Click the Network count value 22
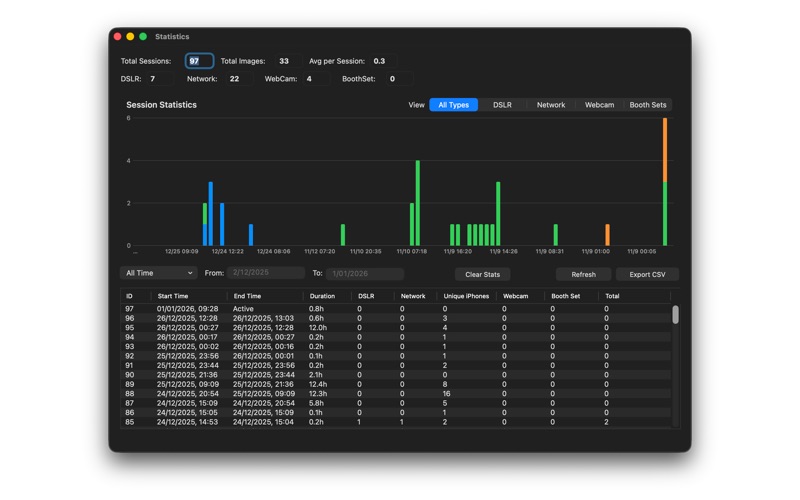The height and width of the screenshot is (500, 800). (238, 79)
